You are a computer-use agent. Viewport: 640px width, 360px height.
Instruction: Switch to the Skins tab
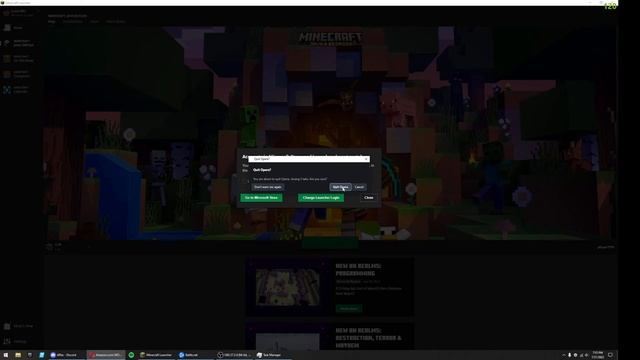[x=94, y=22]
